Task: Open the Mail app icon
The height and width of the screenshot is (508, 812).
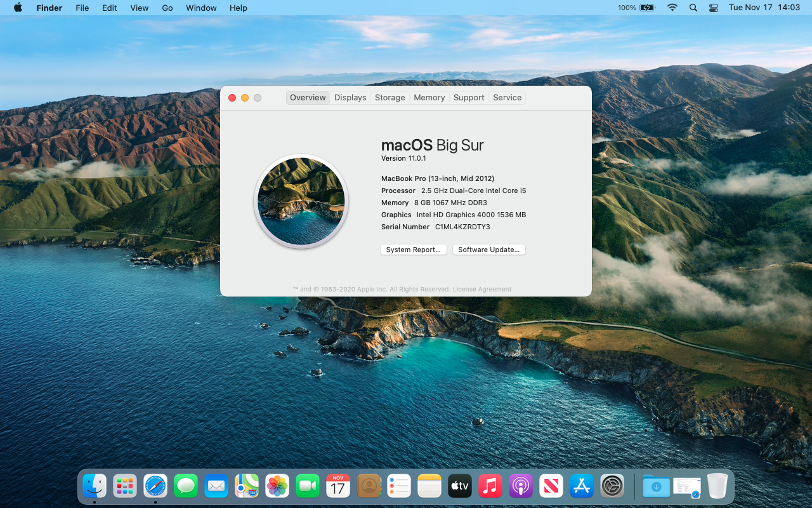Action: 216,486
